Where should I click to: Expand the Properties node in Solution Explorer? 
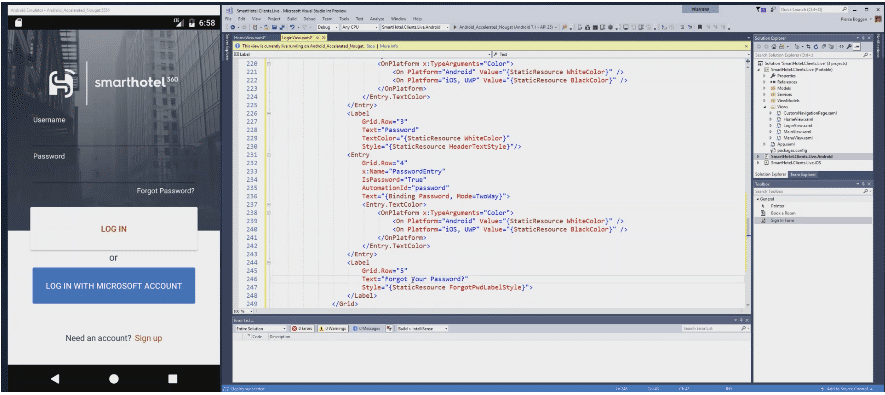pyautogui.click(x=764, y=75)
